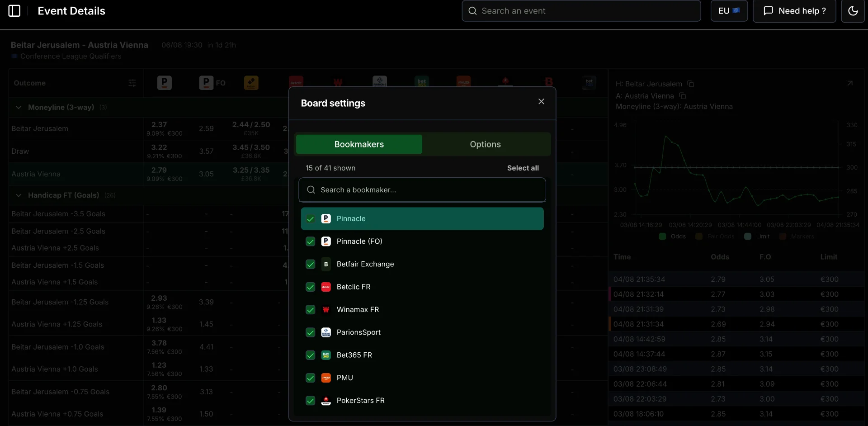Toggle Fair Odds series in chart legend
The width and height of the screenshot is (868, 426).
coord(715,237)
